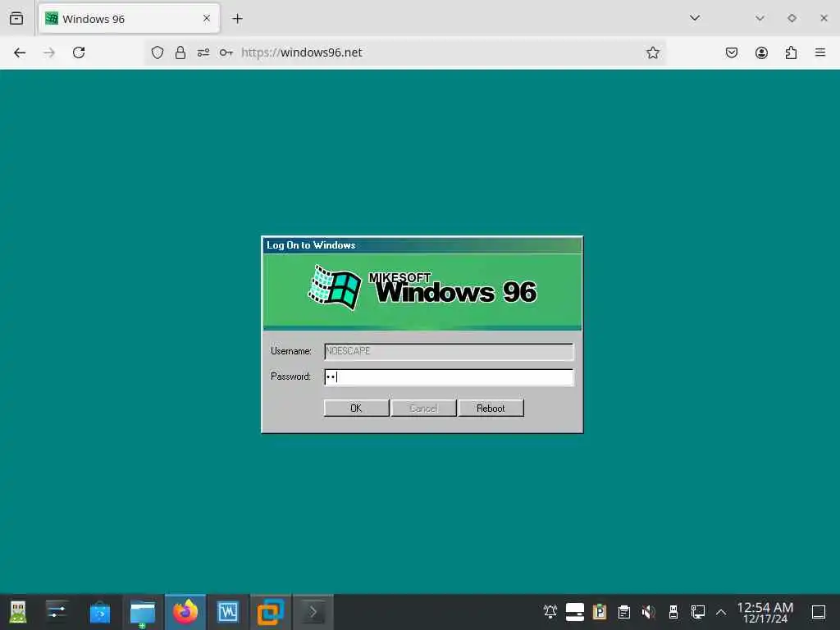This screenshot has width=840, height=630.
Task: Open the Firefox View icon
Action: coord(16,18)
